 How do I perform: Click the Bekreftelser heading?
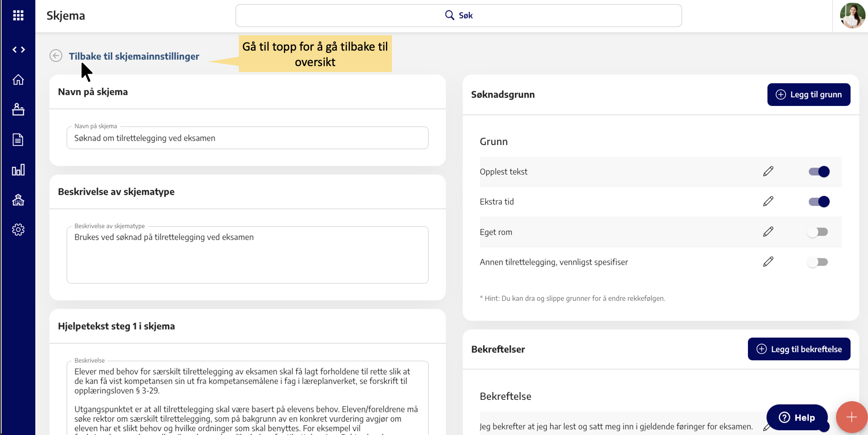(x=498, y=349)
